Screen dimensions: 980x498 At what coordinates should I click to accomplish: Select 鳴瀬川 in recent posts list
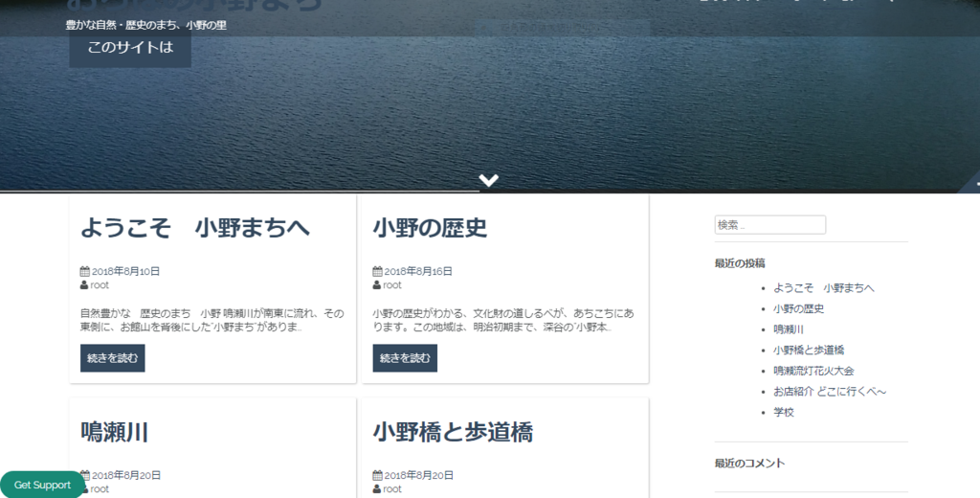(789, 329)
